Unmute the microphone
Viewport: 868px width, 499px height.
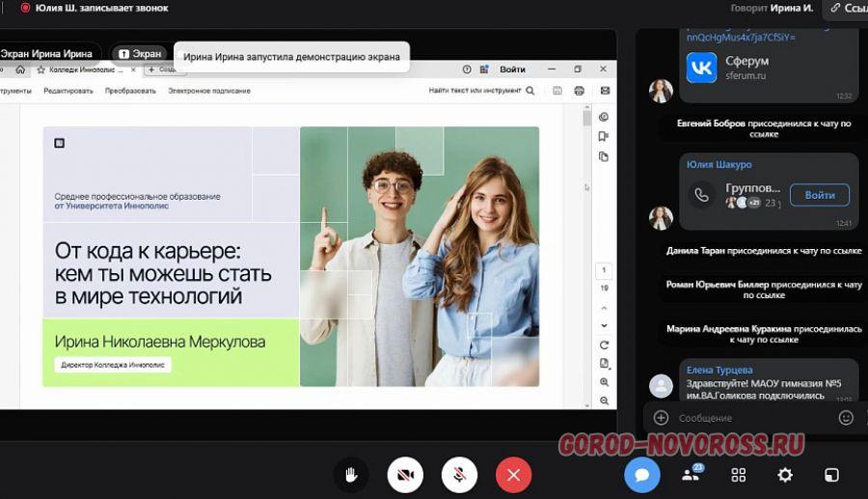click(460, 475)
